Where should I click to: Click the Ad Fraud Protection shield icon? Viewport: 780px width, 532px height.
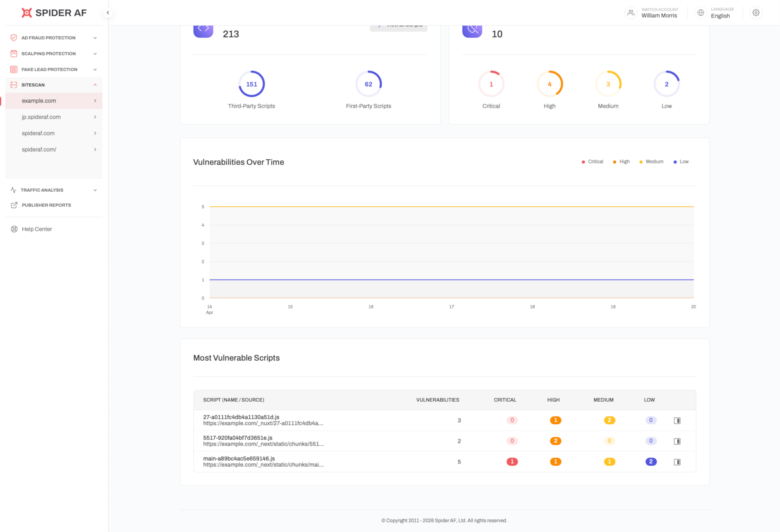[14, 38]
